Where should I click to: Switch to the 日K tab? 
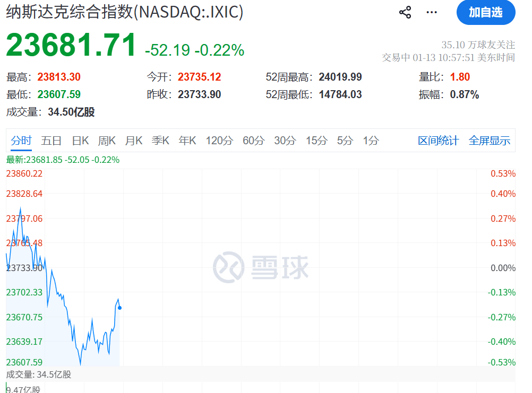pos(80,140)
